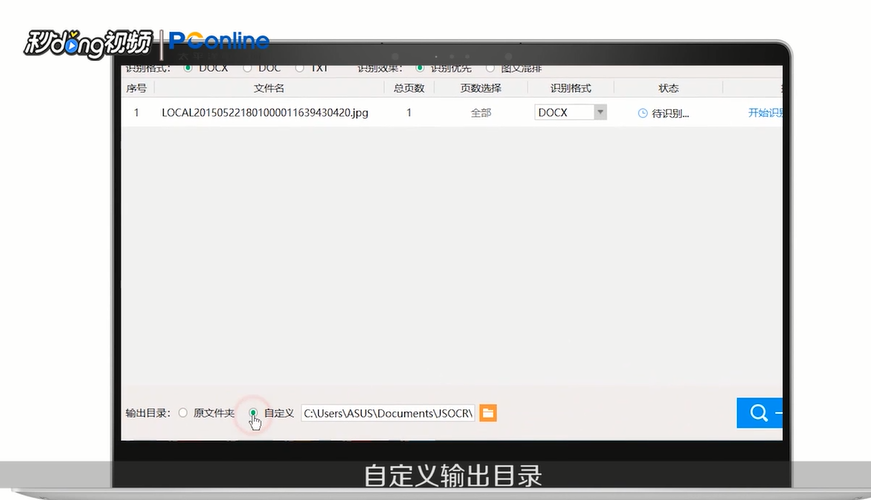The height and width of the screenshot is (500, 871).
Task: Select the 自定义 output directory radio
Action: 253,413
